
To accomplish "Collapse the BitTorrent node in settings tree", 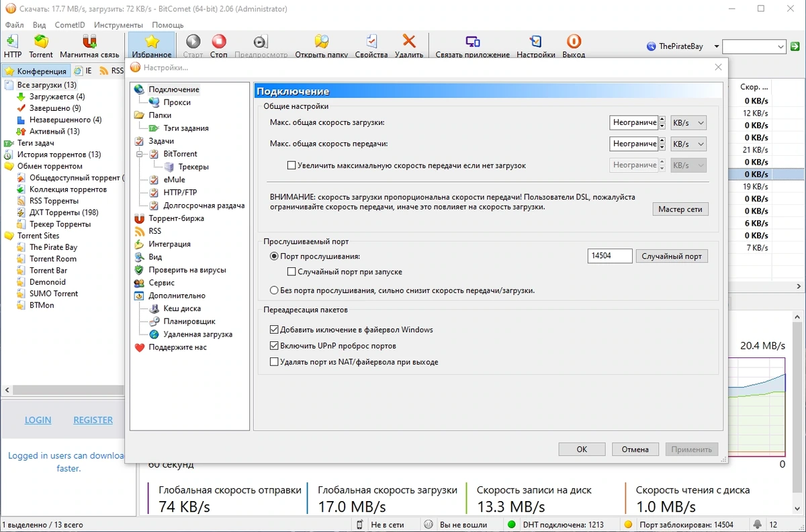I will (x=140, y=154).
